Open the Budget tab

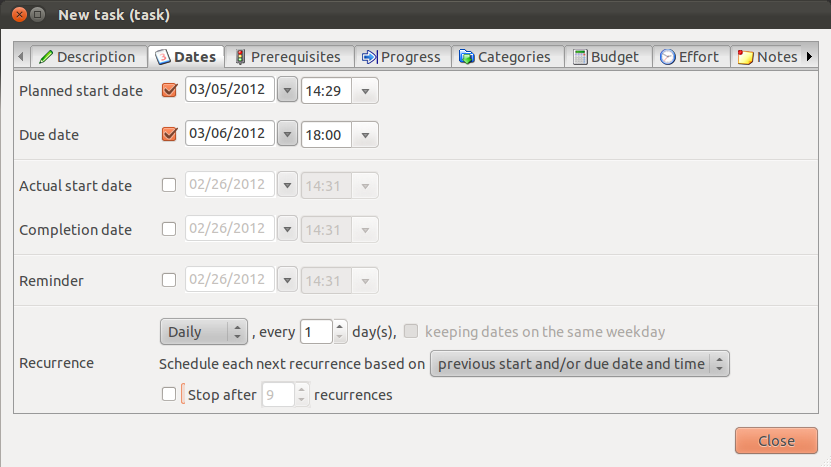pyautogui.click(x=608, y=57)
